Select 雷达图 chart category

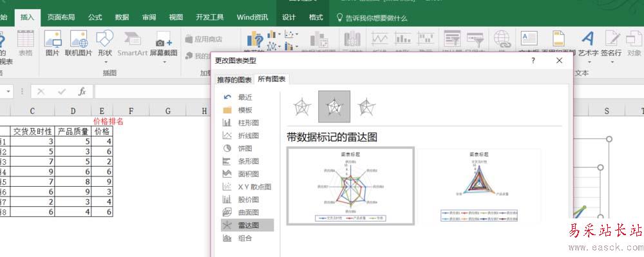pyautogui.click(x=248, y=225)
